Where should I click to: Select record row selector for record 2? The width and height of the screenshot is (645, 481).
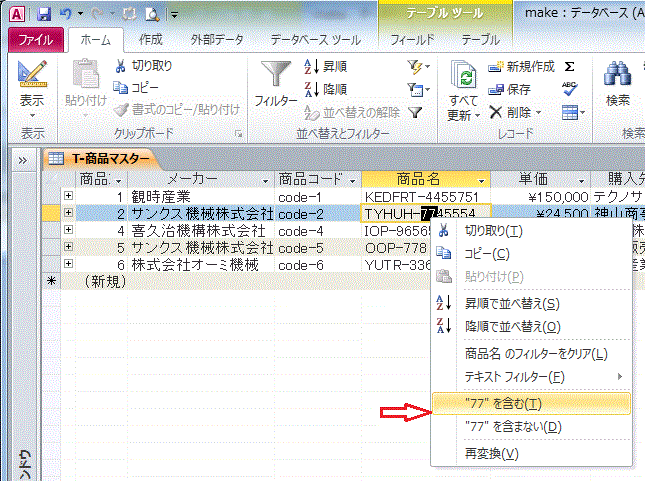51,213
